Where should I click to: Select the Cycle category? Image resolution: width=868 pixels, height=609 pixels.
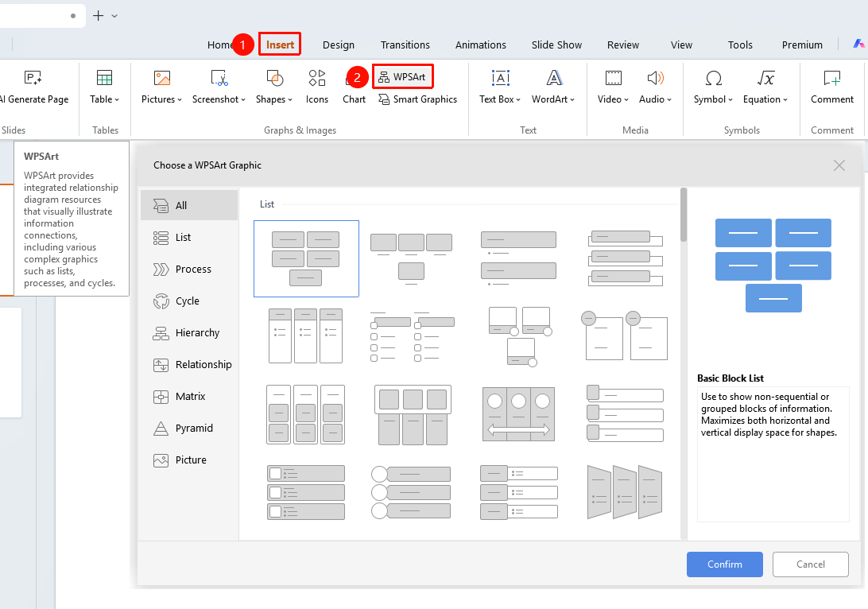point(189,301)
